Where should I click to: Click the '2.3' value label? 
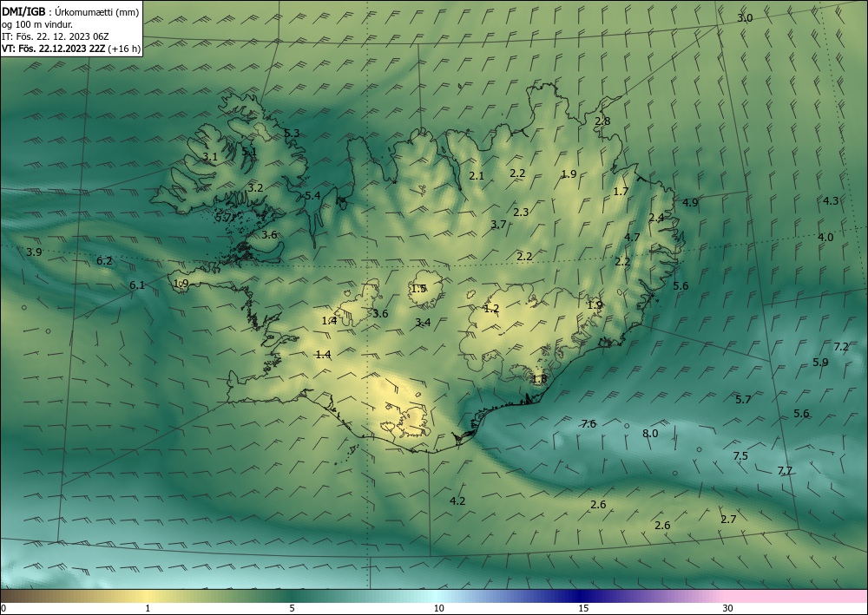[521, 212]
